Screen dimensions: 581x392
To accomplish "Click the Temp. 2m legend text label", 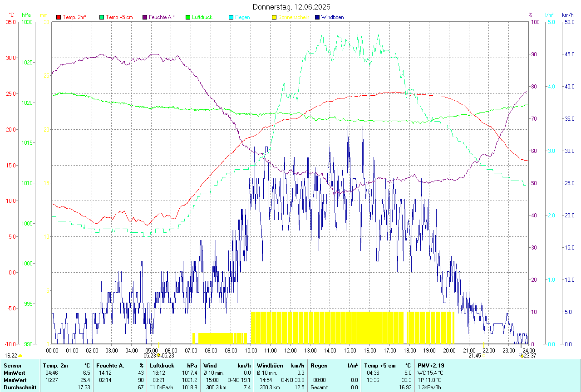I will click(74, 17).
